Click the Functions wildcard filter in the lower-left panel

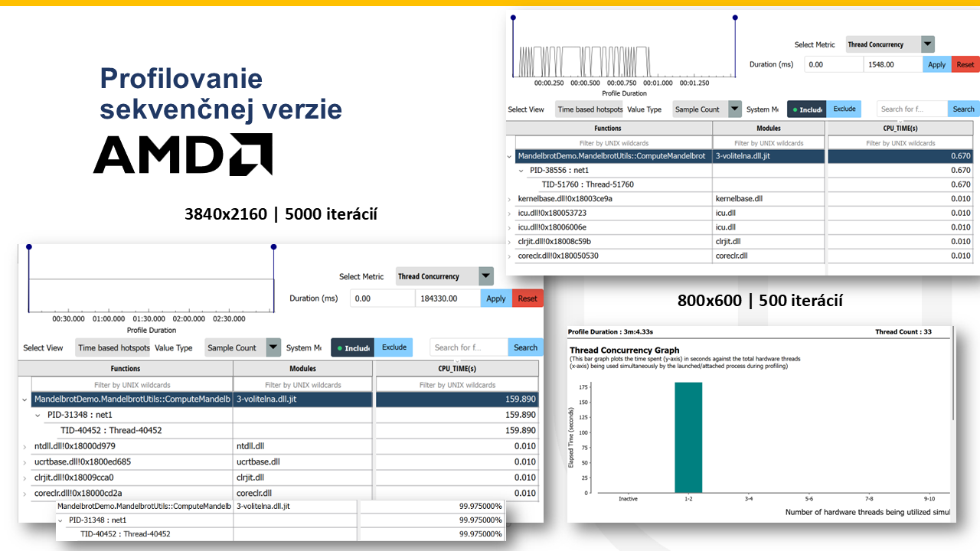pyautogui.click(x=132, y=385)
